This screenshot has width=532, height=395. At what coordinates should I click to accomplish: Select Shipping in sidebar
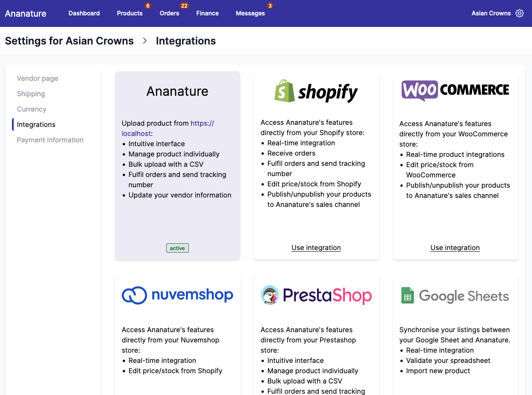click(31, 94)
